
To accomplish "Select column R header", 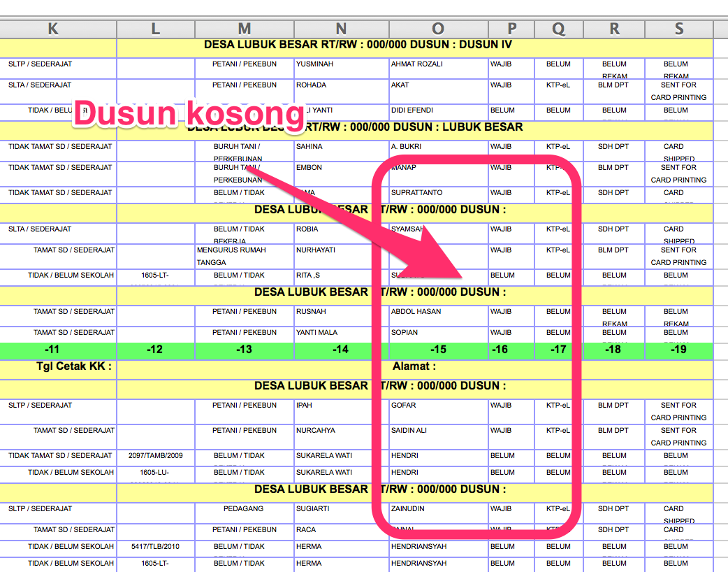I will tap(614, 29).
